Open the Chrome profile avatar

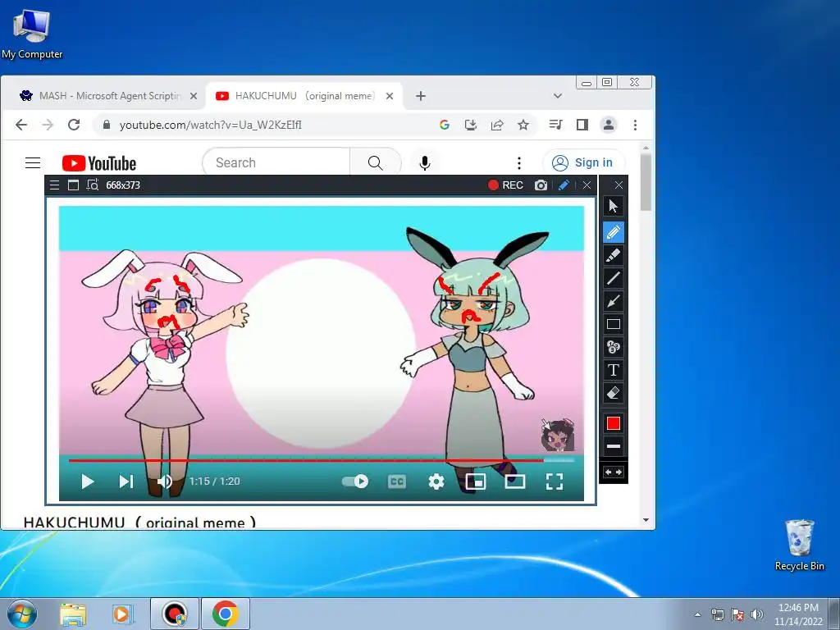(x=609, y=125)
